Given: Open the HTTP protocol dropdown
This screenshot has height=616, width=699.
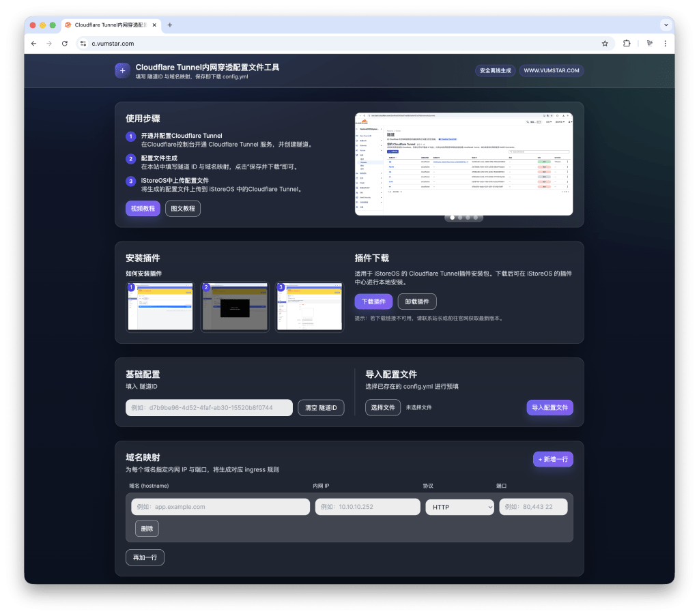Looking at the screenshot, I should point(459,507).
